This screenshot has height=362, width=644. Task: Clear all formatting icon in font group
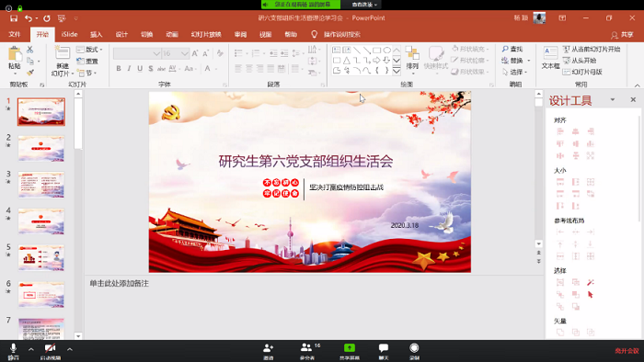pyautogui.click(x=220, y=53)
